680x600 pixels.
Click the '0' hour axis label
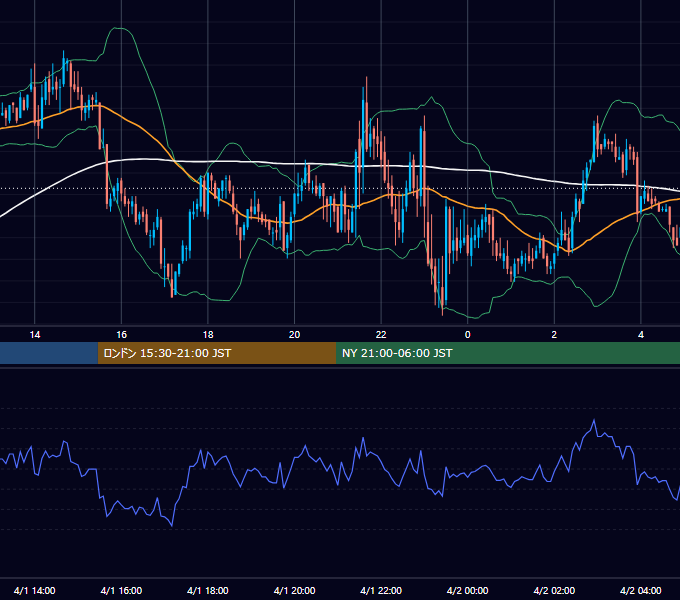[468, 335]
